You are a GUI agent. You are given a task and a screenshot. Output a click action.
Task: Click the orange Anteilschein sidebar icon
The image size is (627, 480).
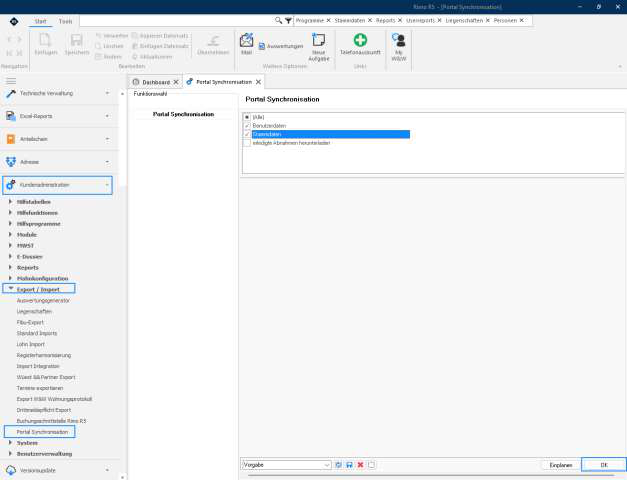coord(11,139)
